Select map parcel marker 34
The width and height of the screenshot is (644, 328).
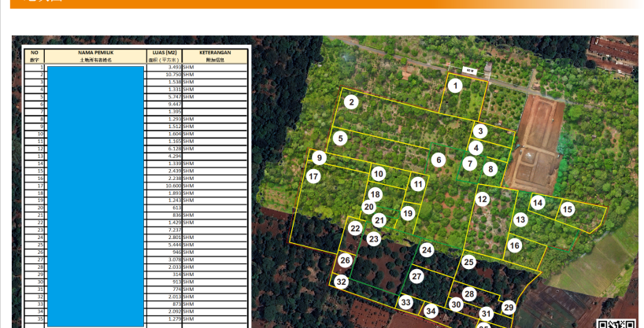point(431,311)
